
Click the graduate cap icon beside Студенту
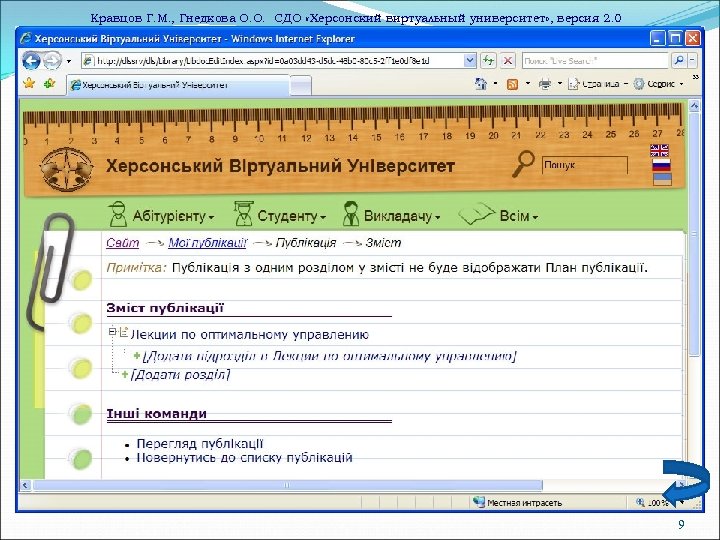pyautogui.click(x=243, y=214)
